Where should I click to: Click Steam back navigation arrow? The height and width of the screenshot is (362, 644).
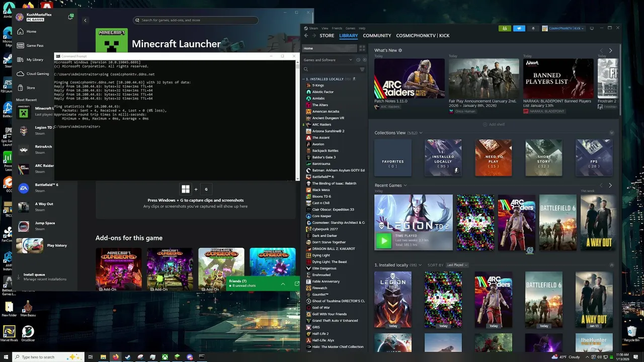pos(306,36)
